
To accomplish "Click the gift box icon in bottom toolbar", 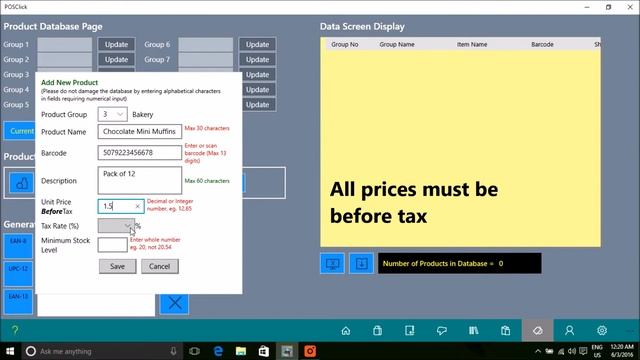I will 505,331.
